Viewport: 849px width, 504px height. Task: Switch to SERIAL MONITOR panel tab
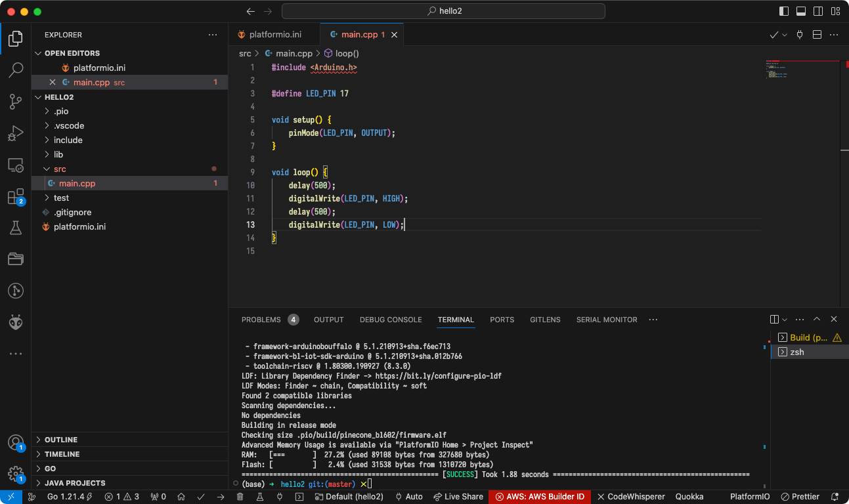pos(607,320)
